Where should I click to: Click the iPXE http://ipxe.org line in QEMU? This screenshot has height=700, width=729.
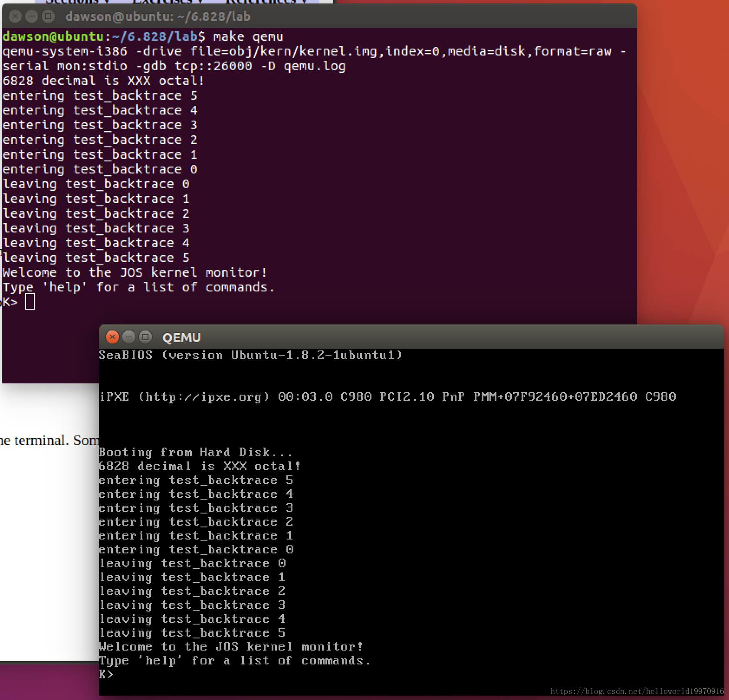[387, 397]
